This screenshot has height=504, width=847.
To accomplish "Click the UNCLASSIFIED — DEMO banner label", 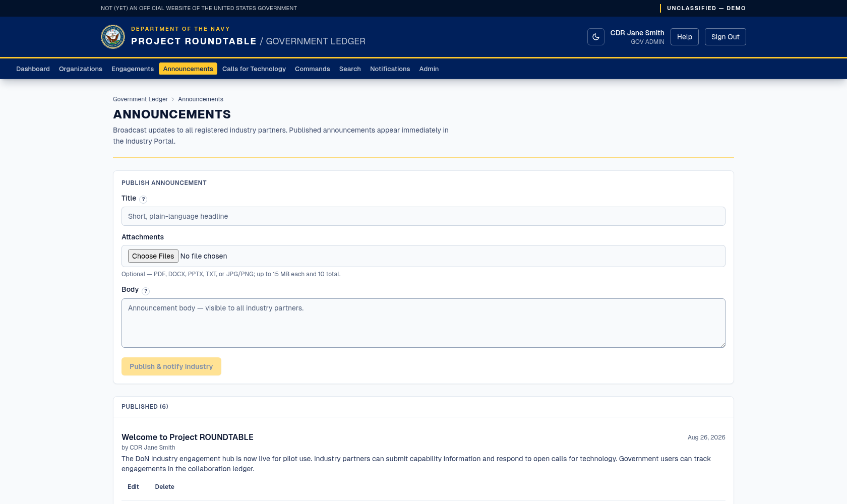I will click(x=706, y=8).
